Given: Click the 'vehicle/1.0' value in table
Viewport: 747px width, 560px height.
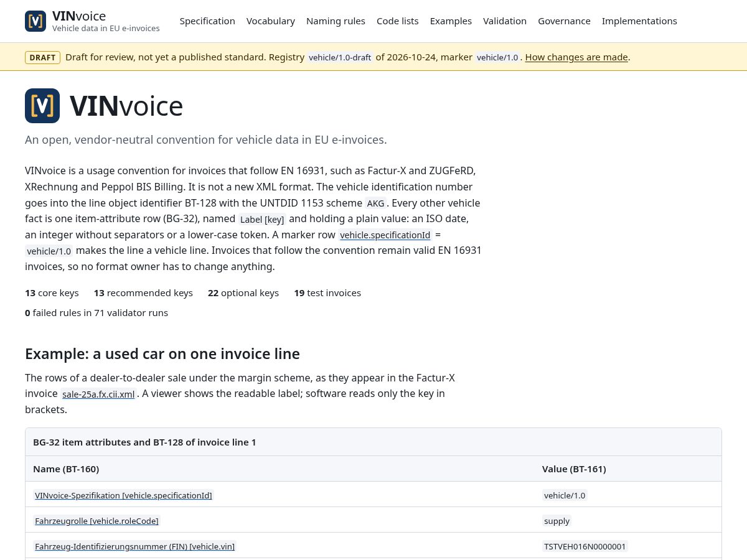Looking at the screenshot, I should [x=565, y=495].
